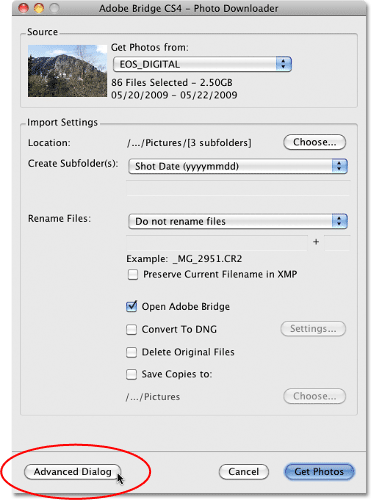Expand the Create Subfolder(s) dropdown
The image size is (371, 500).
[238, 166]
